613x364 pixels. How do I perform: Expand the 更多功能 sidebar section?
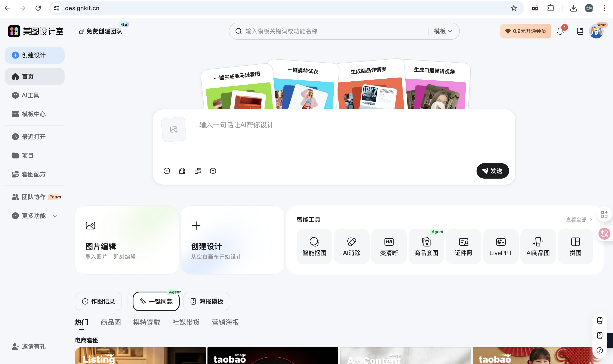point(34,216)
